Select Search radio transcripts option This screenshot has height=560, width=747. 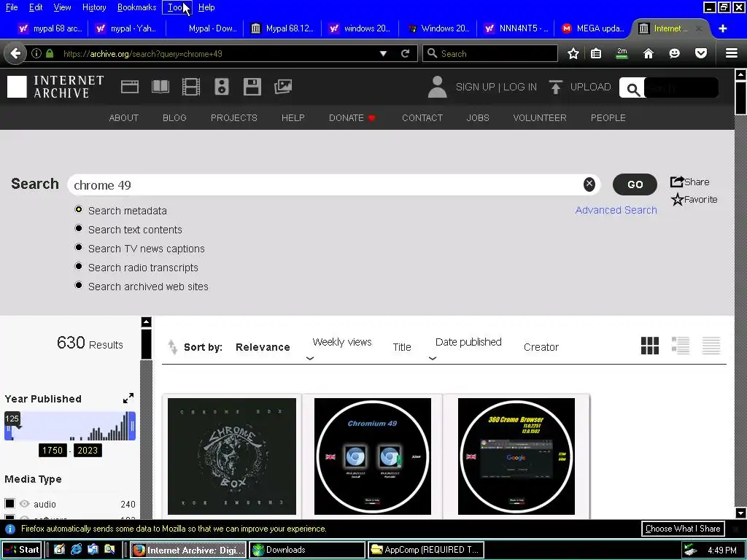(x=79, y=267)
